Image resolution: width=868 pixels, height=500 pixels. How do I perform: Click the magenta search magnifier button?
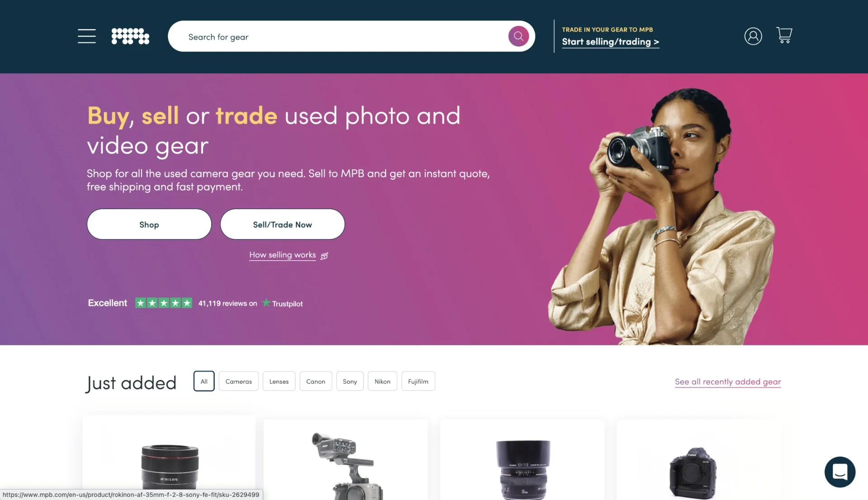tap(518, 36)
